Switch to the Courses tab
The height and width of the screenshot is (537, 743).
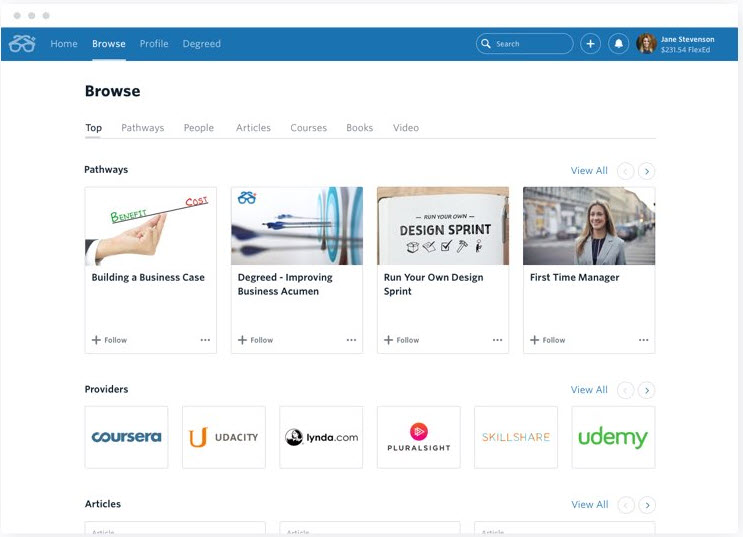pyautogui.click(x=308, y=128)
